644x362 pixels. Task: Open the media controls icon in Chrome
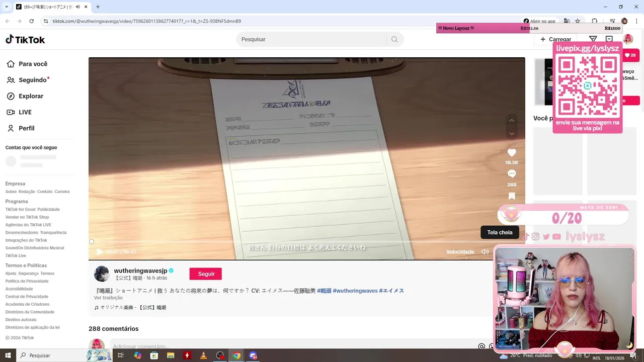coord(612,21)
